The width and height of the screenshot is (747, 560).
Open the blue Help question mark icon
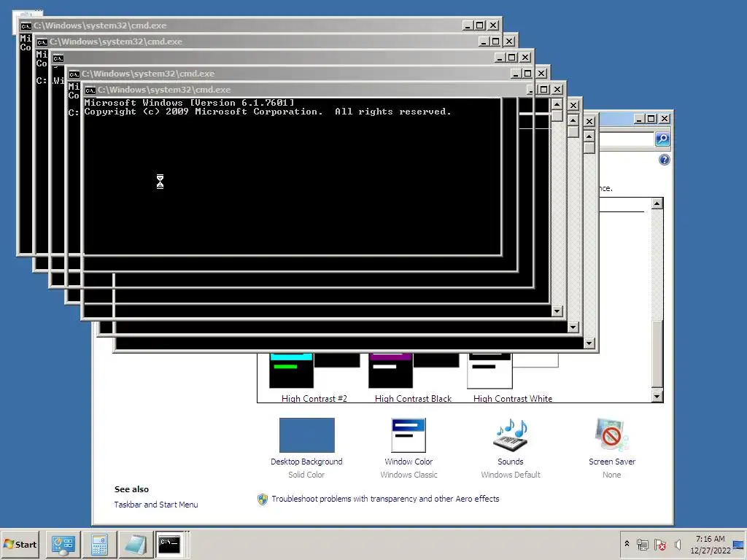[x=664, y=160]
